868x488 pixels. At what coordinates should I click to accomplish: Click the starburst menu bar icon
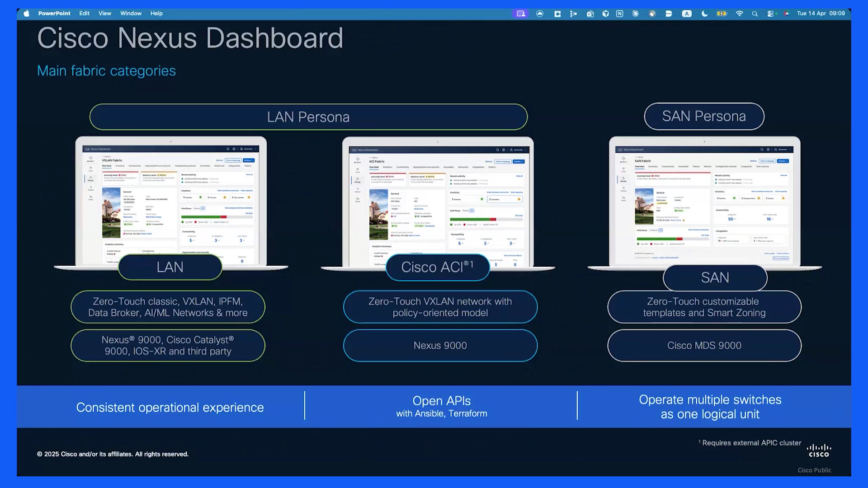[635, 14]
